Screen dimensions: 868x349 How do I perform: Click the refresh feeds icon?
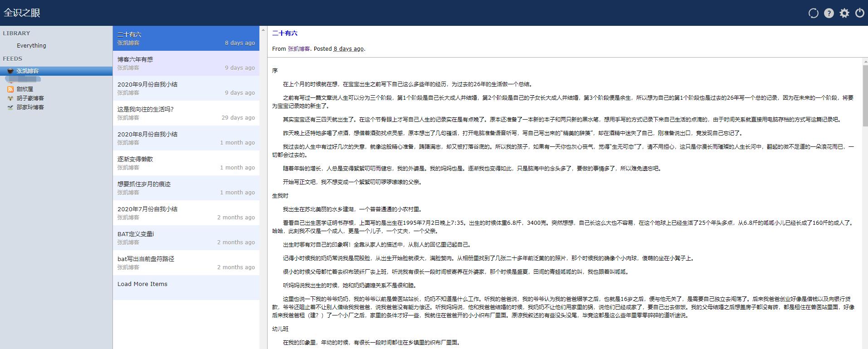click(x=813, y=13)
